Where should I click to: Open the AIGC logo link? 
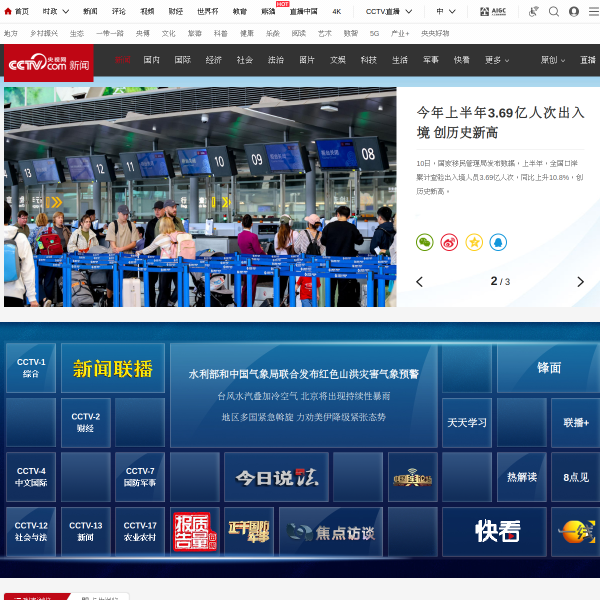tap(493, 11)
